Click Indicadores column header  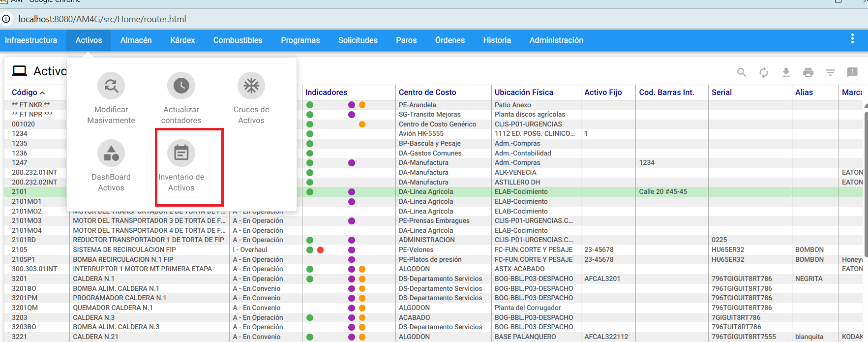click(x=326, y=92)
